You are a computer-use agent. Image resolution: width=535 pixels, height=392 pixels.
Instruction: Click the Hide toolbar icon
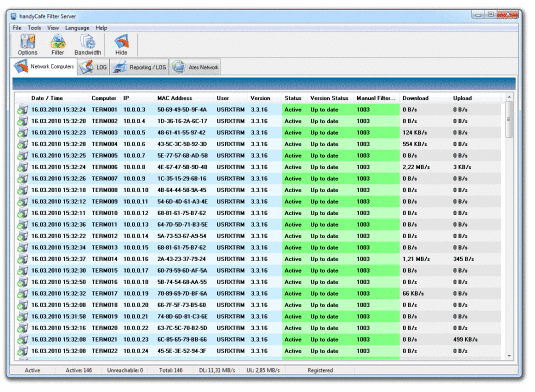point(121,45)
